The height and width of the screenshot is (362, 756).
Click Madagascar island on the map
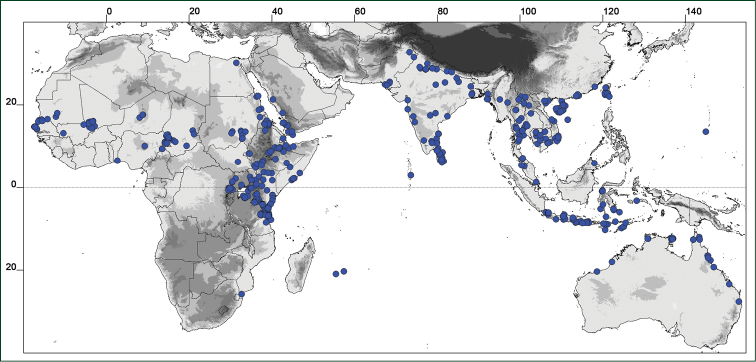coord(300,266)
